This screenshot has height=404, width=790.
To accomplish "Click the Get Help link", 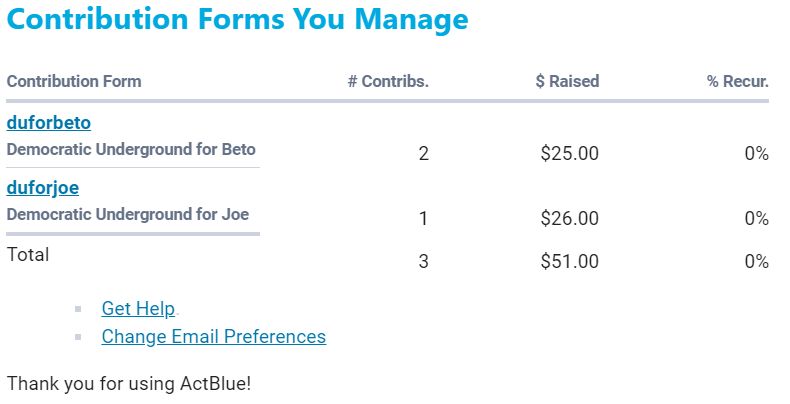I will coord(138,309).
